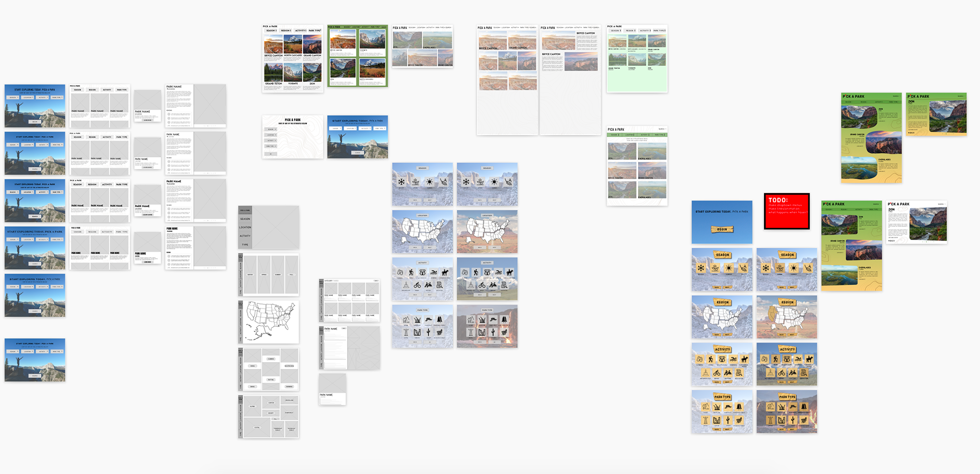Select Coniferous forest icon in snowy wooden Park Type frame

(739, 407)
